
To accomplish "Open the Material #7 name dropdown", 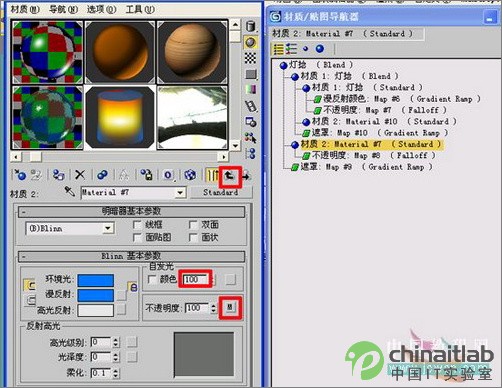I will point(180,192).
